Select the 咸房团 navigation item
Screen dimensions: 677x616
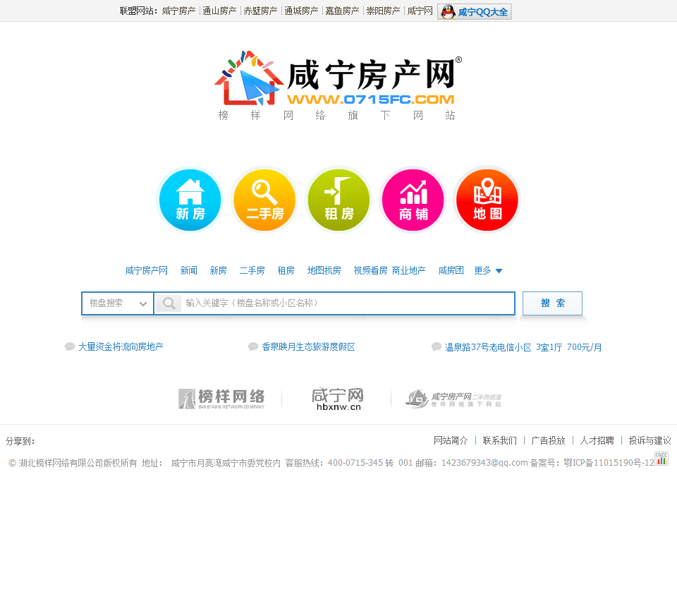point(451,270)
